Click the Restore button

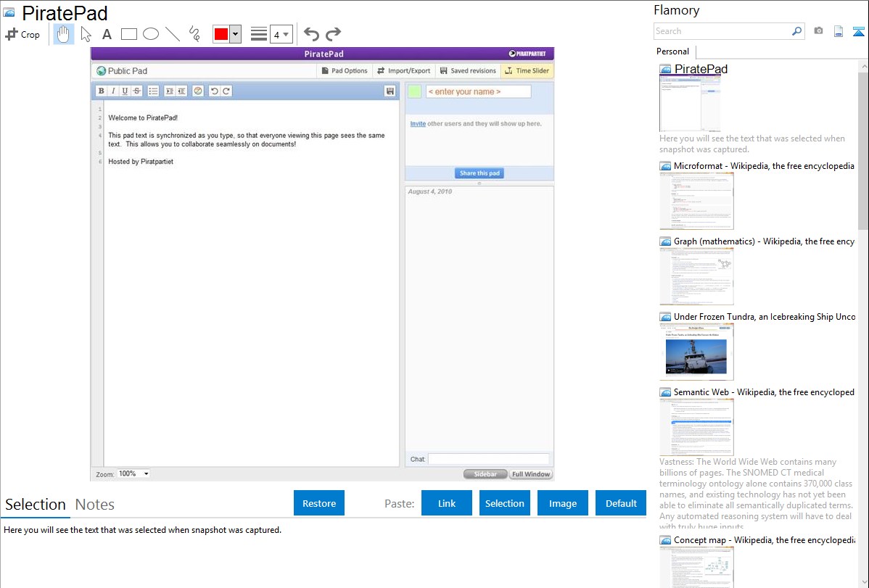[x=319, y=503]
